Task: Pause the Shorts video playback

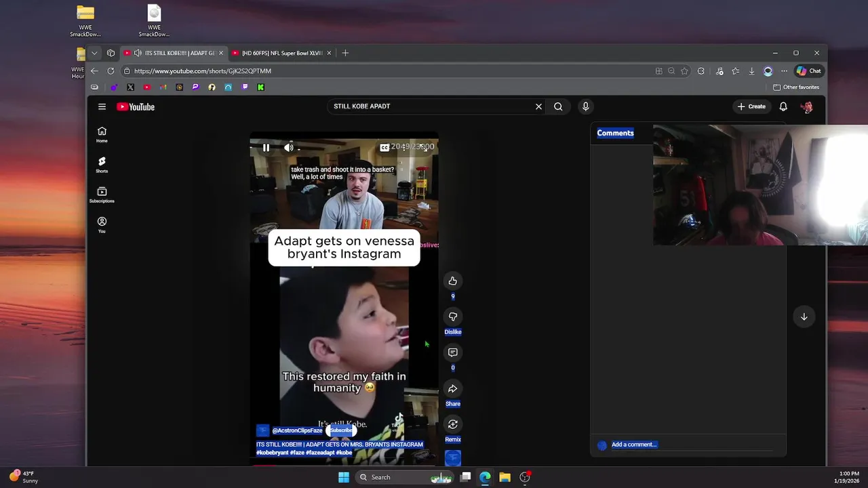Action: (266, 148)
